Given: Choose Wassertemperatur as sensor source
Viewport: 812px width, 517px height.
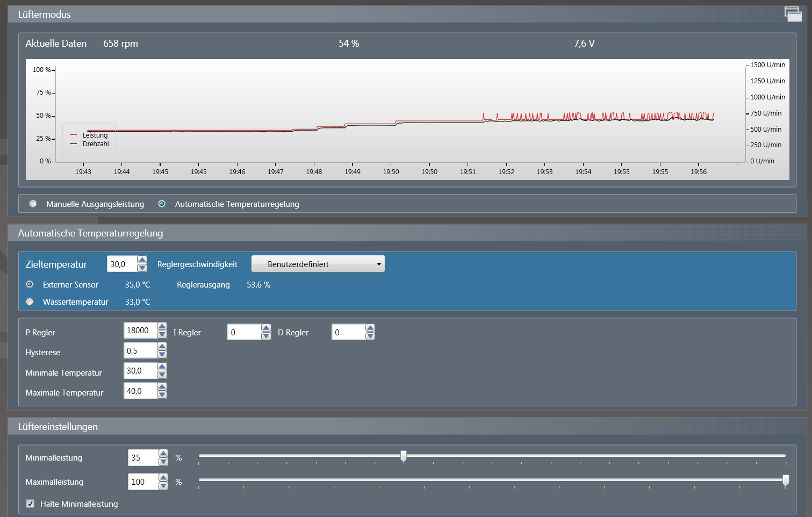Looking at the screenshot, I should (x=30, y=301).
